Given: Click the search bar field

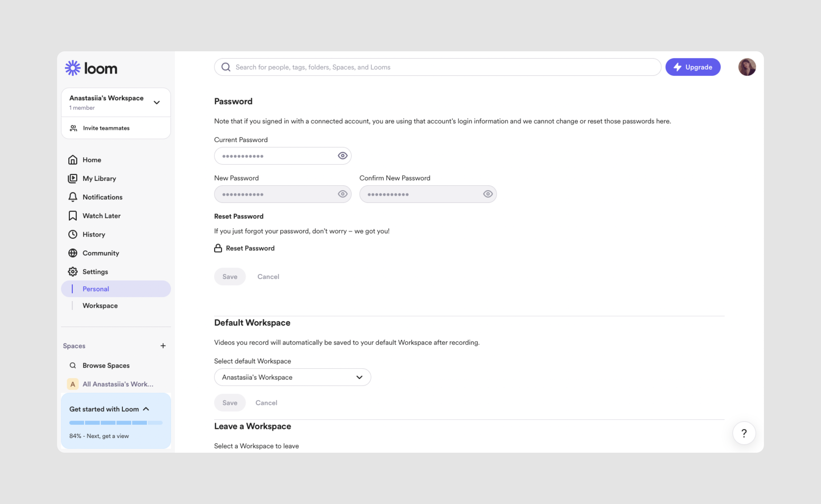Looking at the screenshot, I should [x=437, y=67].
